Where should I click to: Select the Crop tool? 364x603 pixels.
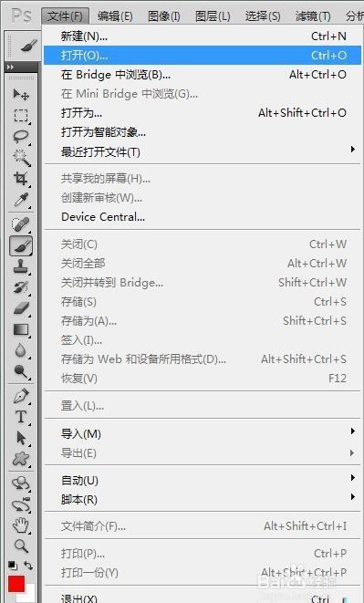click(x=21, y=179)
